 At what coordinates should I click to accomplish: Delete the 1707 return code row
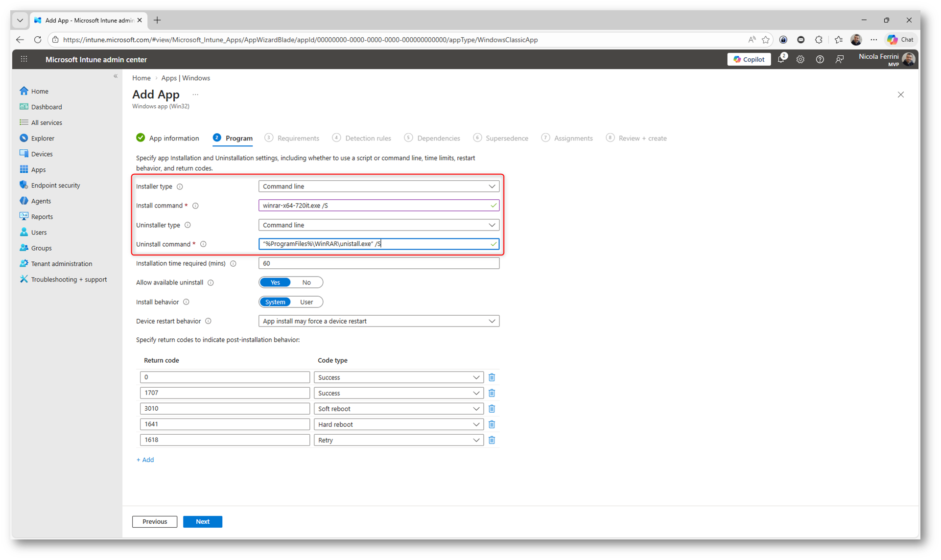(x=492, y=393)
